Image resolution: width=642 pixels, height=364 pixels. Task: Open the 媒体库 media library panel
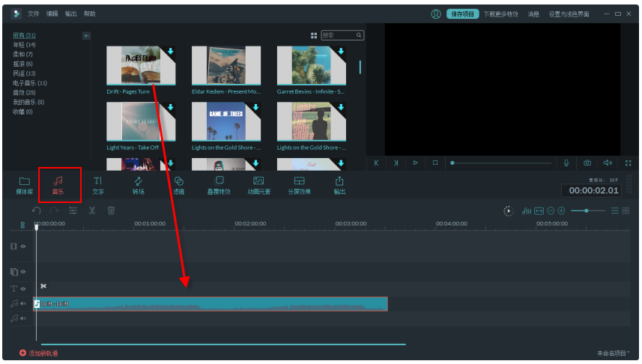[24, 185]
